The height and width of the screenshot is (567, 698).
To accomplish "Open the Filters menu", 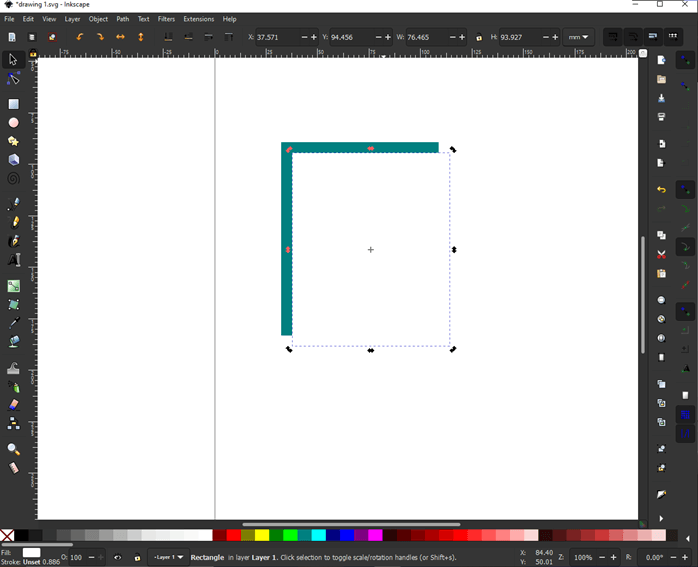I will pos(166,19).
